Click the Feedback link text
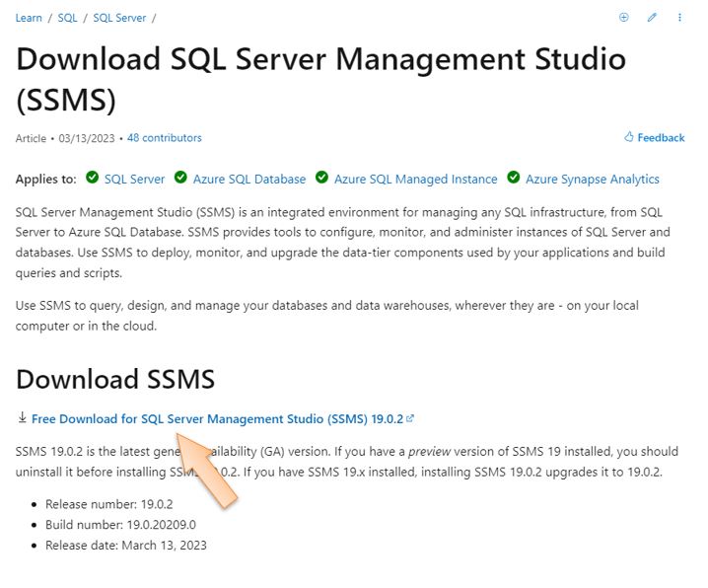This screenshot has width=708, height=588. coord(661,138)
